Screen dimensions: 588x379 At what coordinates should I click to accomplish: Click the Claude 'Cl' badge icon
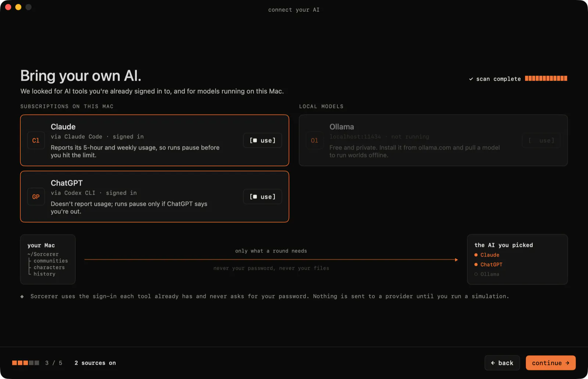[36, 140]
